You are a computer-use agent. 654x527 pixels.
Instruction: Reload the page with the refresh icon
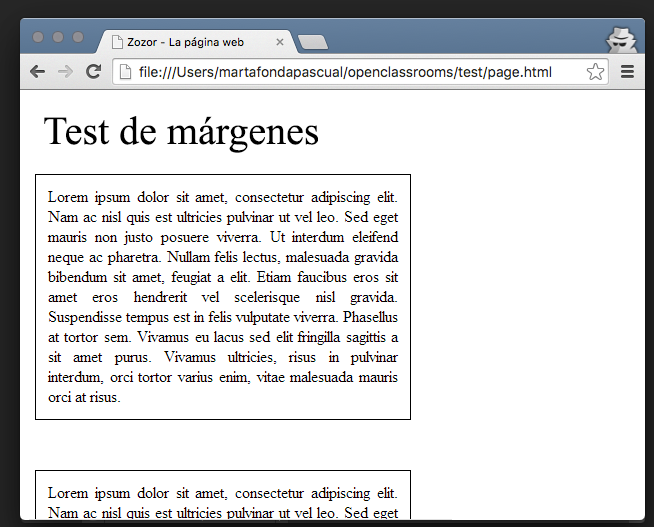(93, 72)
